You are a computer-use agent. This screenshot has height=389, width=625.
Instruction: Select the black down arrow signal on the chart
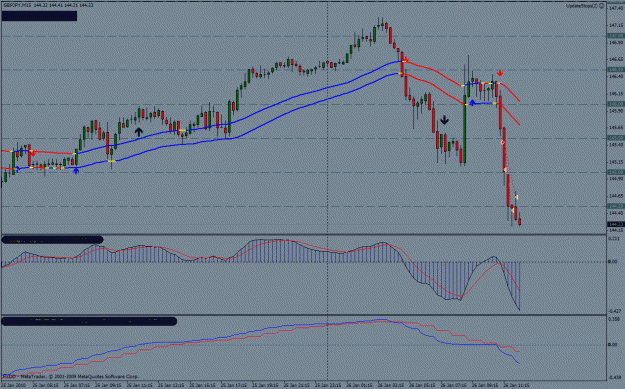tap(444, 120)
